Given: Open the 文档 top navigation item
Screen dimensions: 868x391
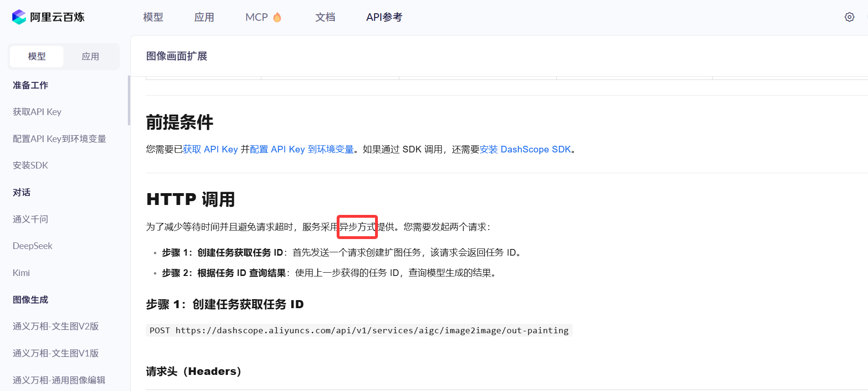Looking at the screenshot, I should 325,17.
